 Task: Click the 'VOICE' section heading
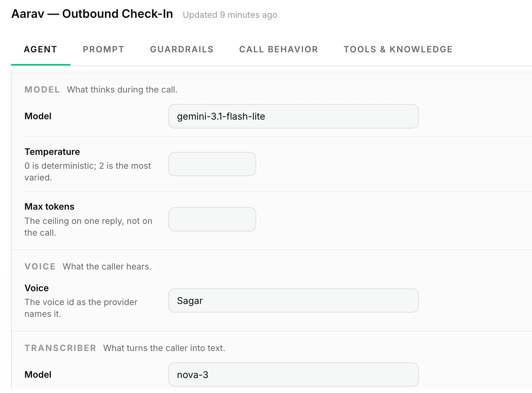[x=40, y=267]
